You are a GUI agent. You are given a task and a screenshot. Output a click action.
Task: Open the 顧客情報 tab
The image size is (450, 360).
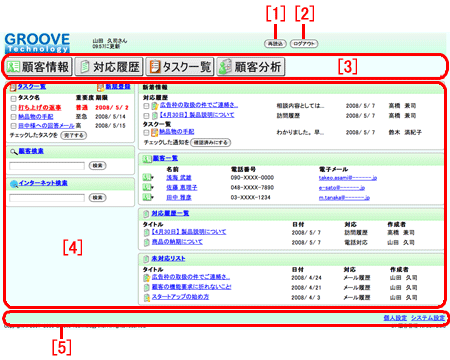click(x=39, y=67)
